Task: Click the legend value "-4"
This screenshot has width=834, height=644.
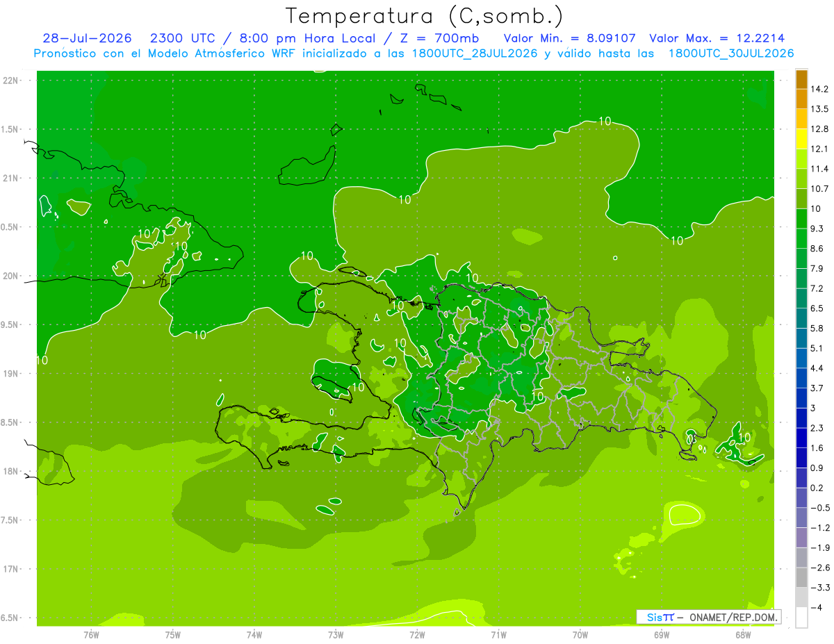Action: click(817, 607)
